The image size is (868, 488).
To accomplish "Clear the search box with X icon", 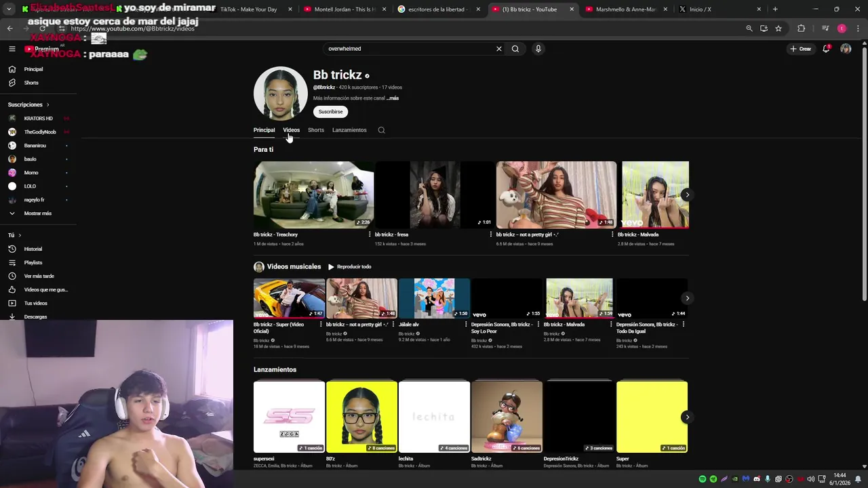I will pos(499,49).
